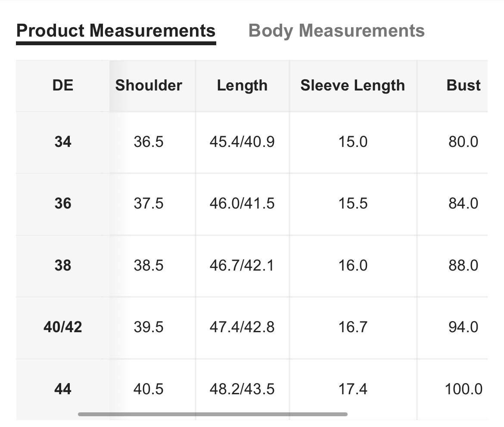The image size is (504, 427).
Task: Switch to the Body Measurements tab
Action: [x=336, y=31]
